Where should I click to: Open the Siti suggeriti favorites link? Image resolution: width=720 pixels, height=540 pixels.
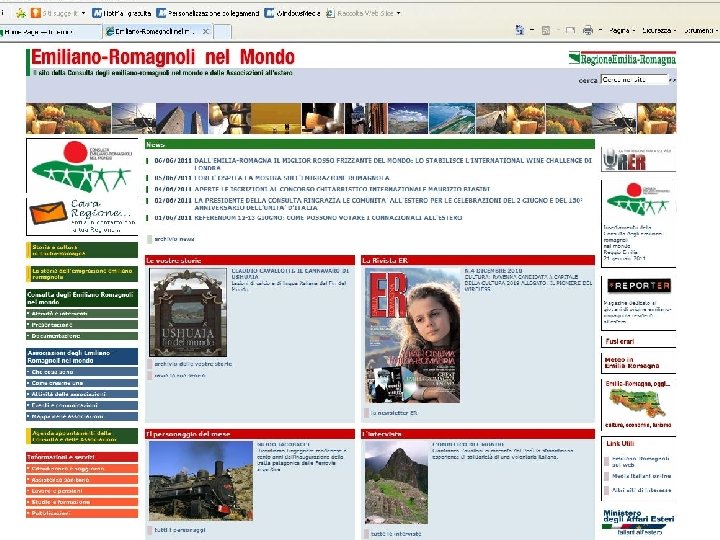(x=58, y=13)
